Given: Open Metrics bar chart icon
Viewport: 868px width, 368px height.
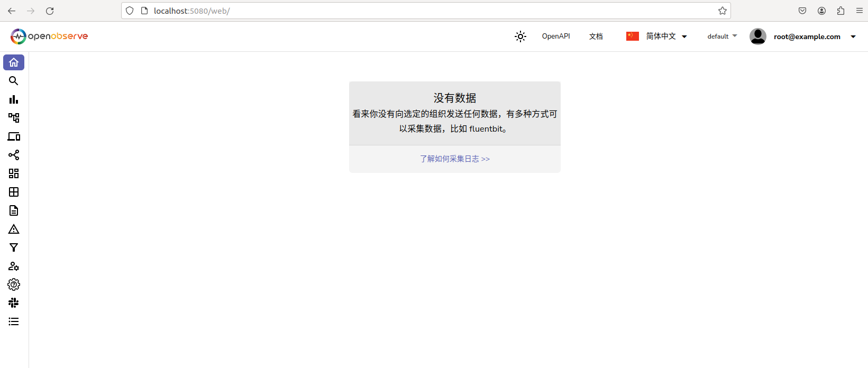Looking at the screenshot, I should pyautogui.click(x=14, y=99).
